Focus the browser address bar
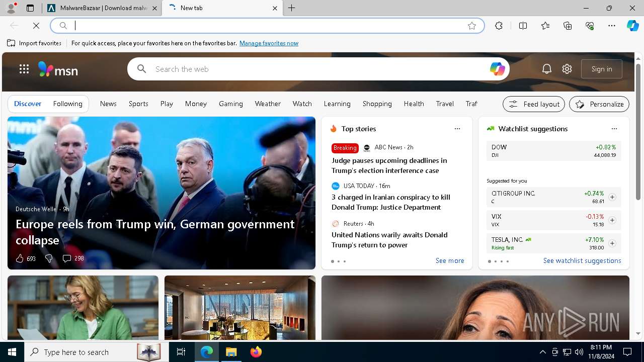This screenshot has width=644, height=362. pos(267,26)
